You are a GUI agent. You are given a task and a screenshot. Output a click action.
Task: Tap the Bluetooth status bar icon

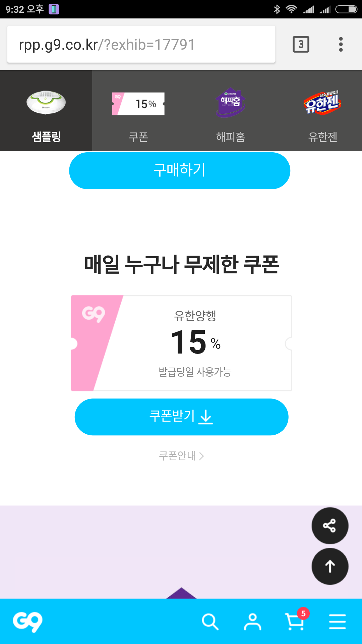click(277, 9)
